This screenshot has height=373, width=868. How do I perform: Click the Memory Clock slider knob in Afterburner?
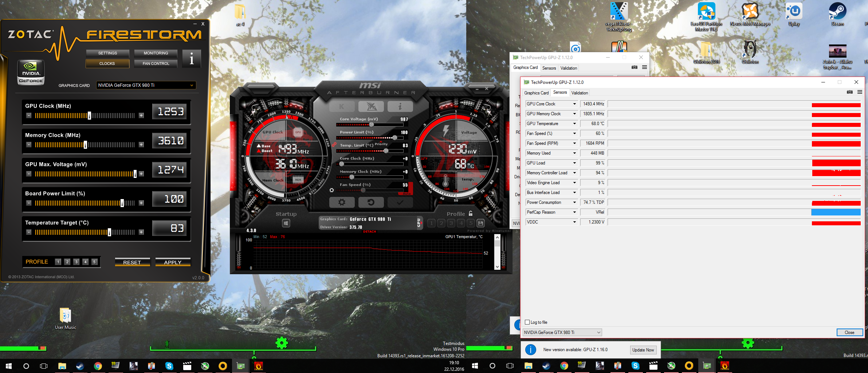pos(352,177)
